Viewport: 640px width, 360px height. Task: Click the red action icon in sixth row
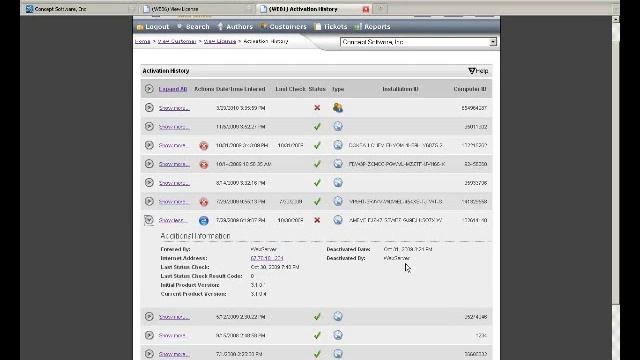click(204, 202)
